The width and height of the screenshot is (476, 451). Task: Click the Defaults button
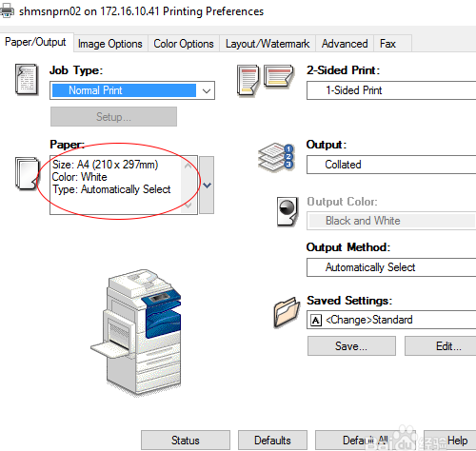click(272, 441)
